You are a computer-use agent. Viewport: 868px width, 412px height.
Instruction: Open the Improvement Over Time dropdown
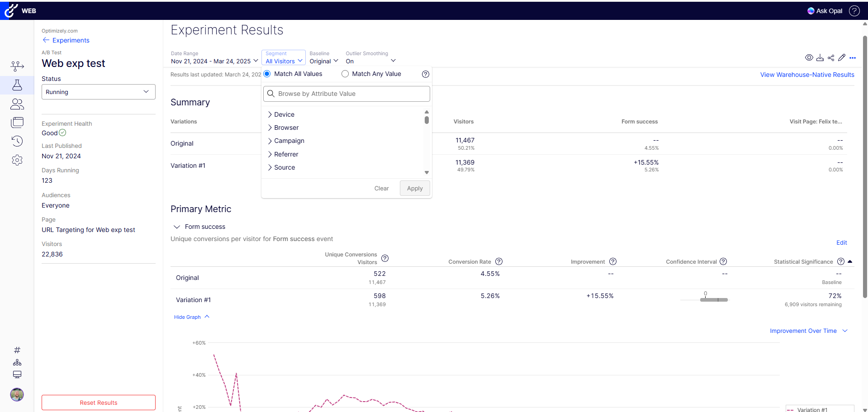click(808, 331)
